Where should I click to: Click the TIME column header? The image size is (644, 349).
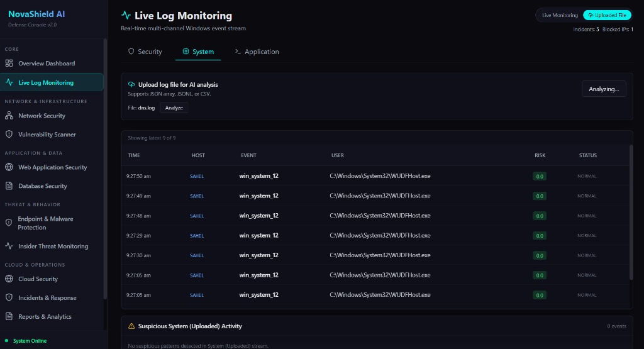click(134, 155)
